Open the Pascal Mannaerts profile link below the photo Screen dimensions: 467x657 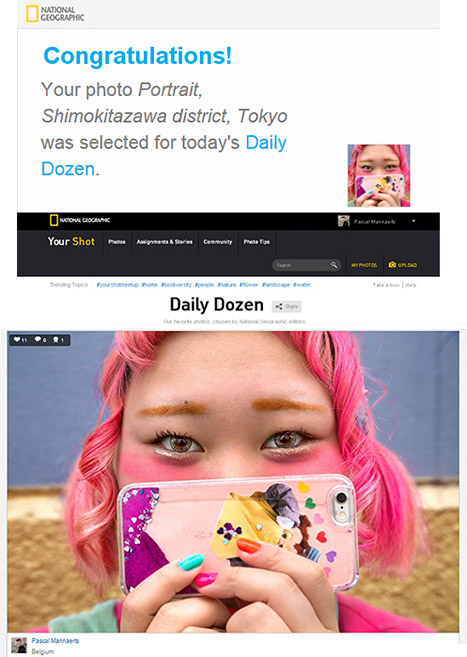pos(55,641)
